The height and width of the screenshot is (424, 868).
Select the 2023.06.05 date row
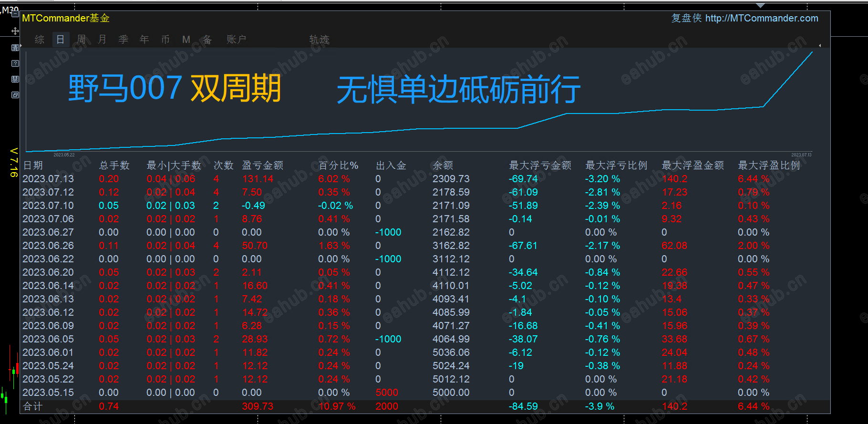[x=48, y=339]
